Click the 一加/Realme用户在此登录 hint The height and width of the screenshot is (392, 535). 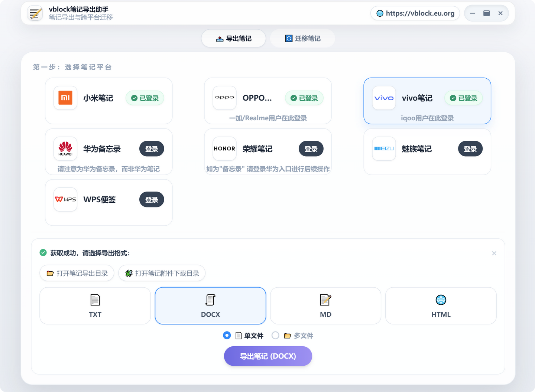pos(268,118)
